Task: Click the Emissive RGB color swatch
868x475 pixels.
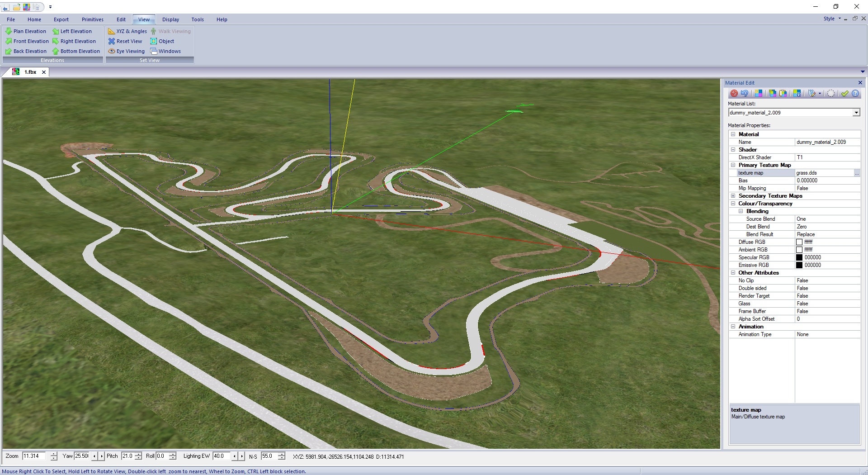Action: coord(799,265)
